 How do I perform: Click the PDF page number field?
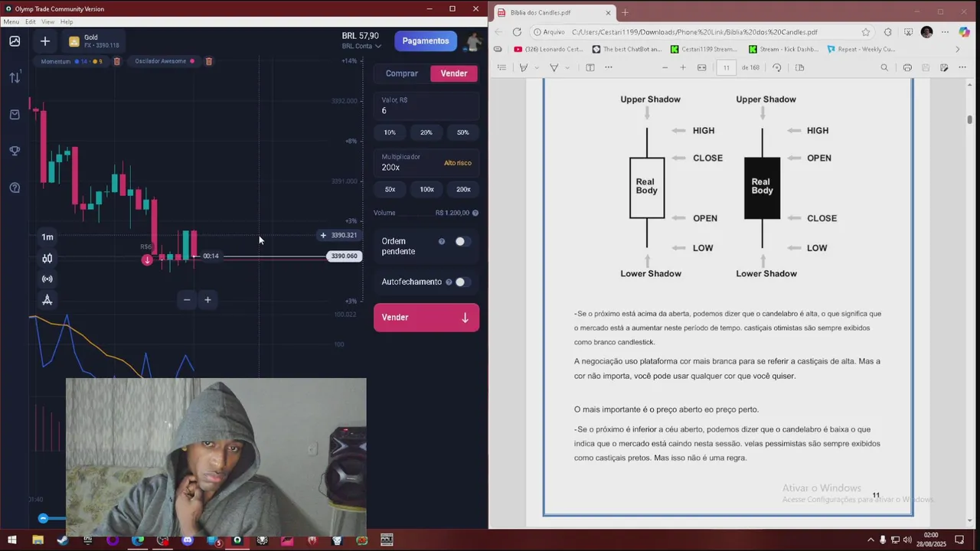[x=726, y=67]
